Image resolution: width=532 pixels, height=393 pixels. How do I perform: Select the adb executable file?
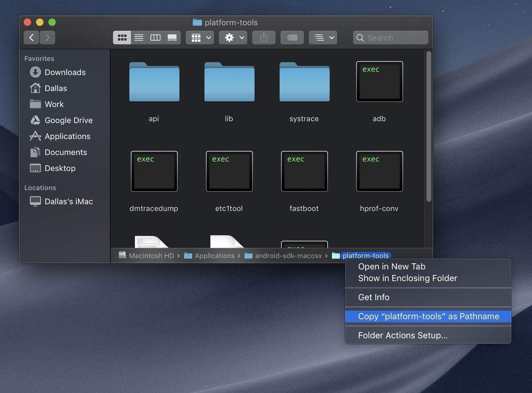pyautogui.click(x=379, y=82)
